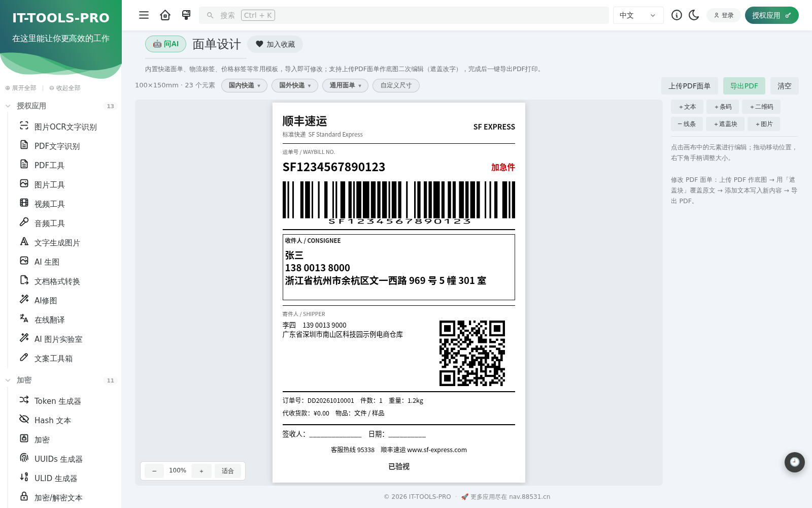Toggle dark mode moon icon
This screenshot has height=508, width=812.
tap(694, 15)
